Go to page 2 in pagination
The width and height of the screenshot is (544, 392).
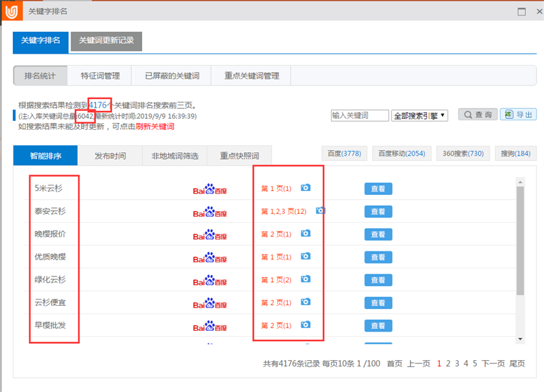[448, 363]
